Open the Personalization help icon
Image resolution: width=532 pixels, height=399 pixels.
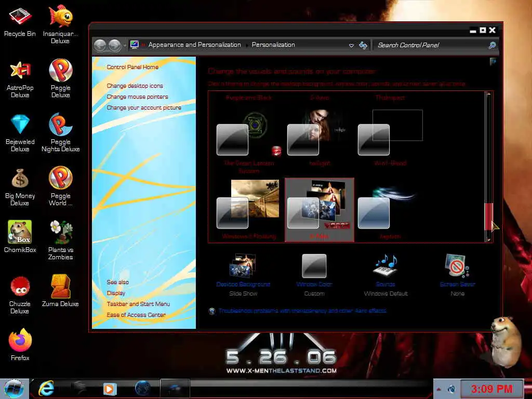[493, 61]
